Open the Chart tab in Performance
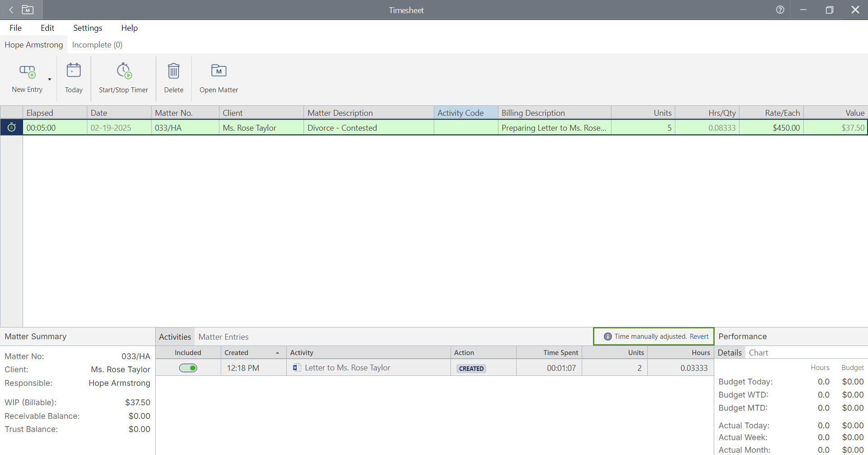Screen dimensions: 868x455 pyautogui.click(x=758, y=353)
